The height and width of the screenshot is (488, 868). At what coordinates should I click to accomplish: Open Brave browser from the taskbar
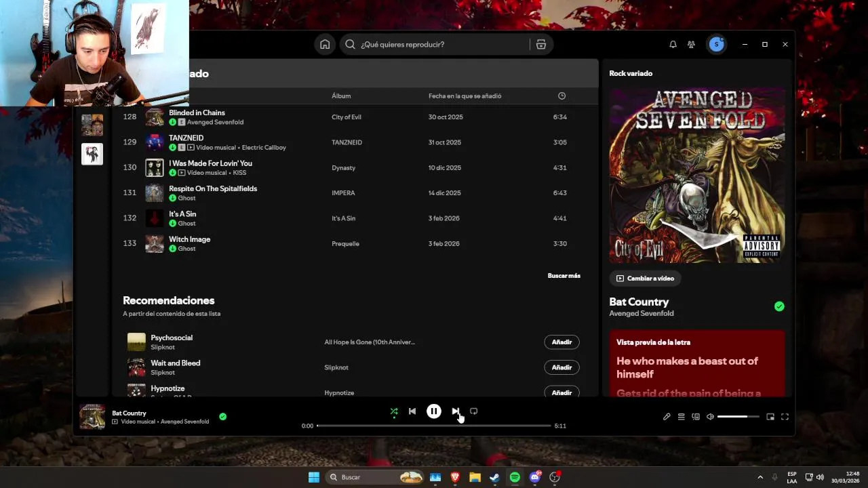coord(455,477)
